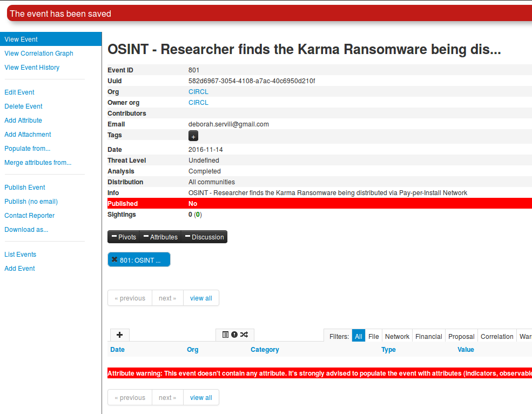Open Download as... options
Image resolution: width=532 pixels, height=414 pixels.
pos(26,230)
